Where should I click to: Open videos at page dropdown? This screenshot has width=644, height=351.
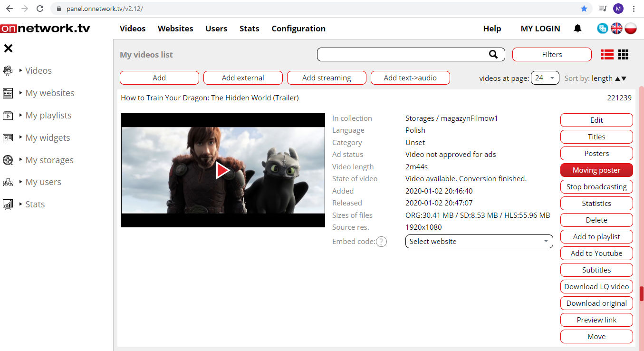(x=545, y=78)
